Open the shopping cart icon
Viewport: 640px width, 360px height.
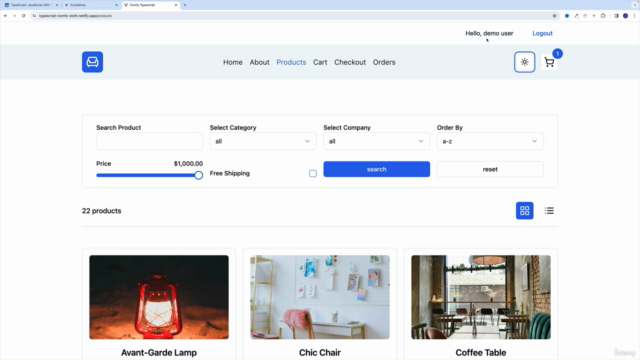[549, 62]
